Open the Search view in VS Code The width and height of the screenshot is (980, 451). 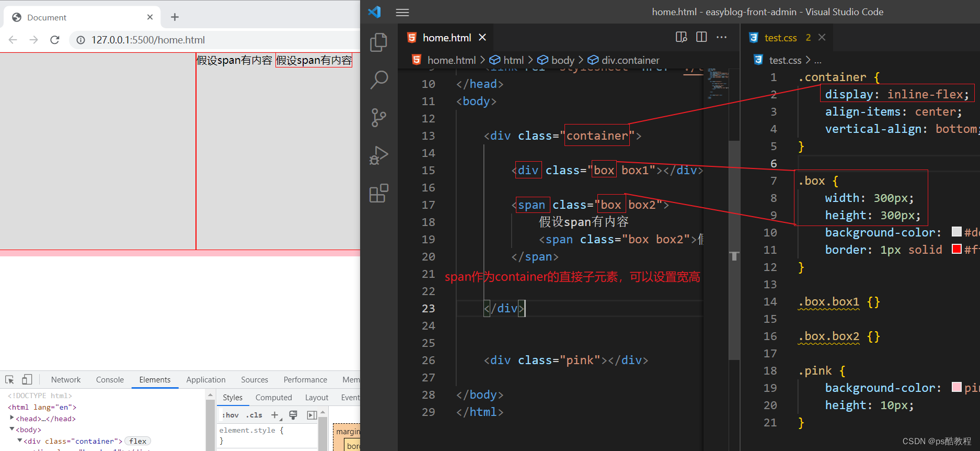pyautogui.click(x=379, y=80)
